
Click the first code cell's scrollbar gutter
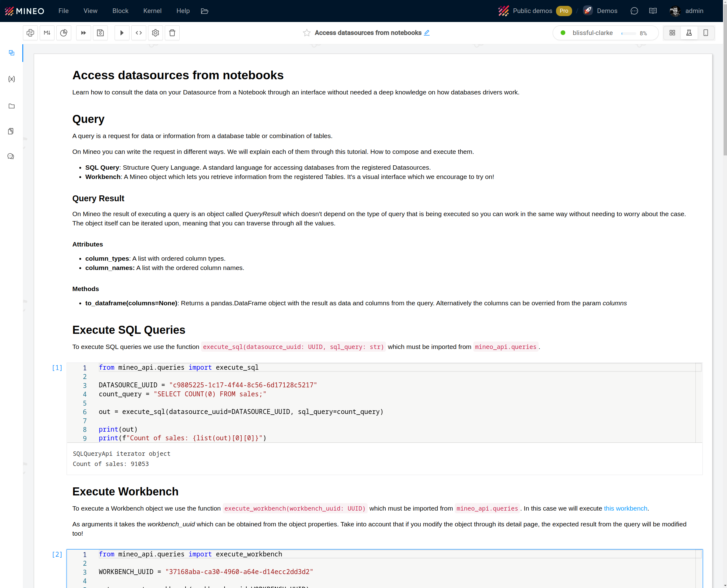pyautogui.click(x=699, y=403)
